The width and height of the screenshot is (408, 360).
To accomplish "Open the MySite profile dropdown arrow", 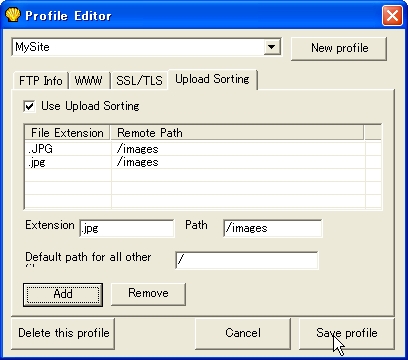I will (272, 47).
